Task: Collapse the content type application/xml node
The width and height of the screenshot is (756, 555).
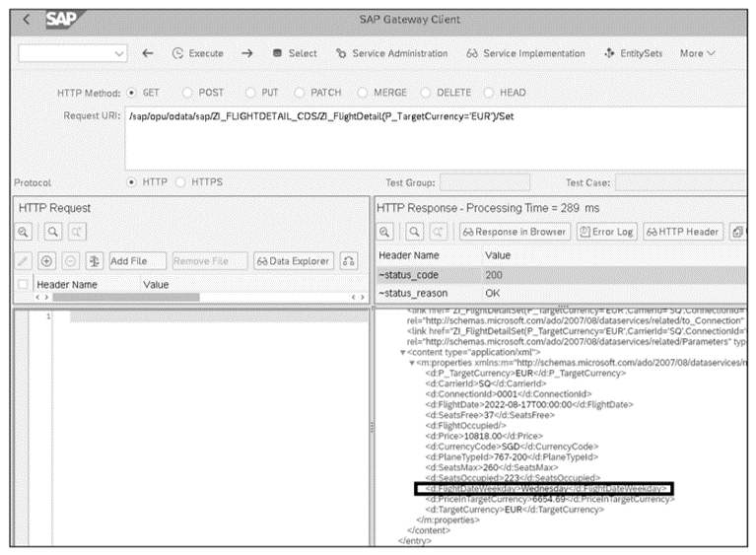Action: (403, 352)
